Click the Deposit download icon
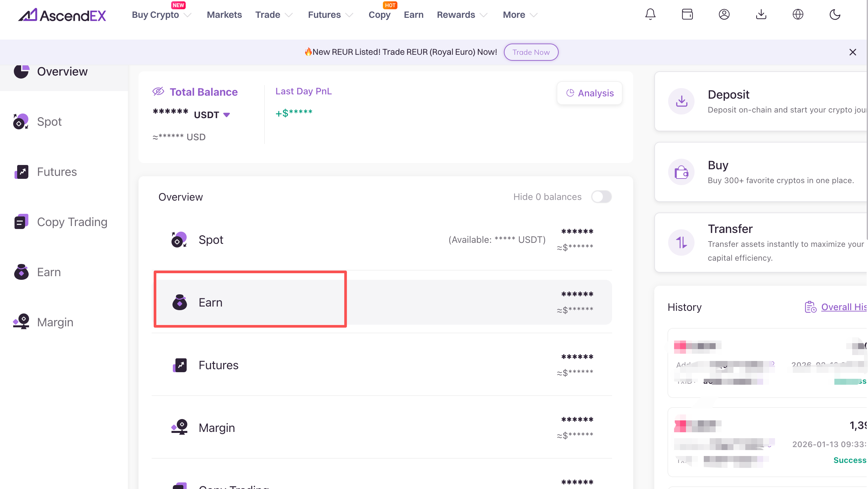868x489 pixels. 681,101
